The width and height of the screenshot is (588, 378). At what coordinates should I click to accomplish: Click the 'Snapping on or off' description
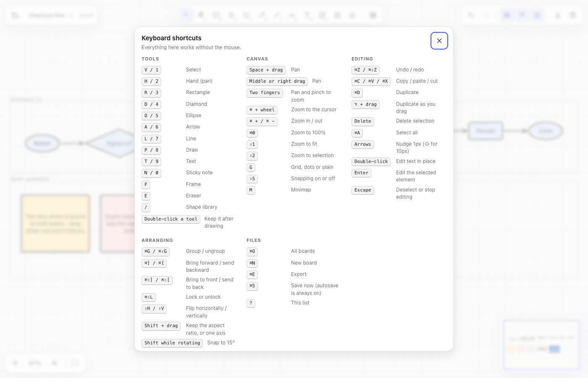(x=313, y=178)
